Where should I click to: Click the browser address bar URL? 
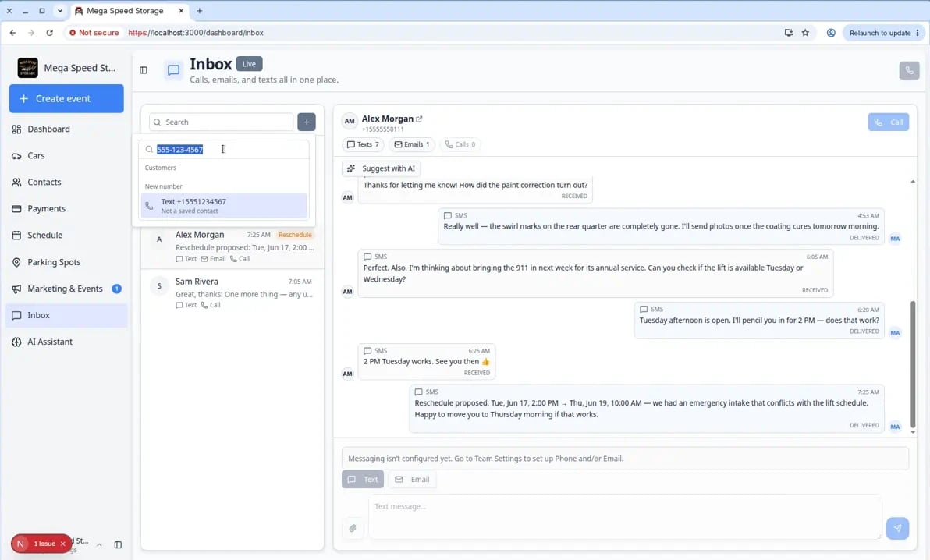pos(196,33)
